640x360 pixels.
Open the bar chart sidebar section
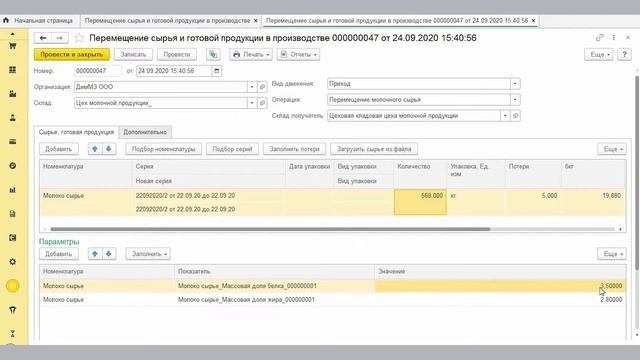click(x=13, y=190)
